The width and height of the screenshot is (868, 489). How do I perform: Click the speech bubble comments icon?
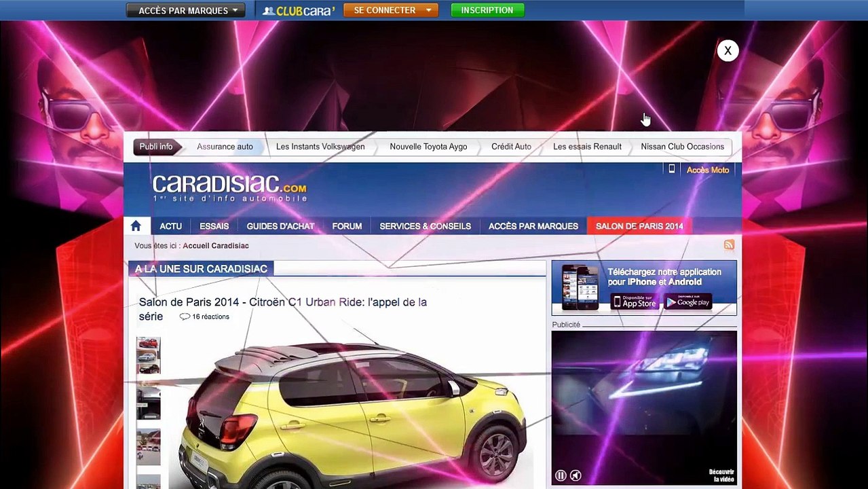pyautogui.click(x=185, y=316)
